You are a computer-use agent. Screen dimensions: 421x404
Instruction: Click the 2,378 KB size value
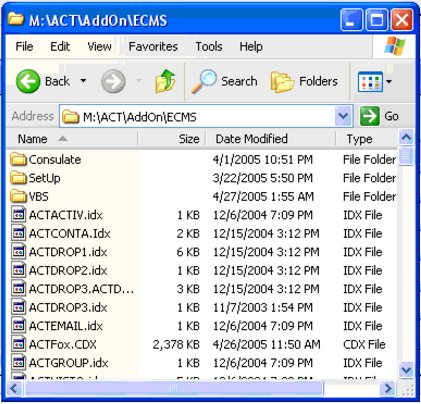pos(176,344)
